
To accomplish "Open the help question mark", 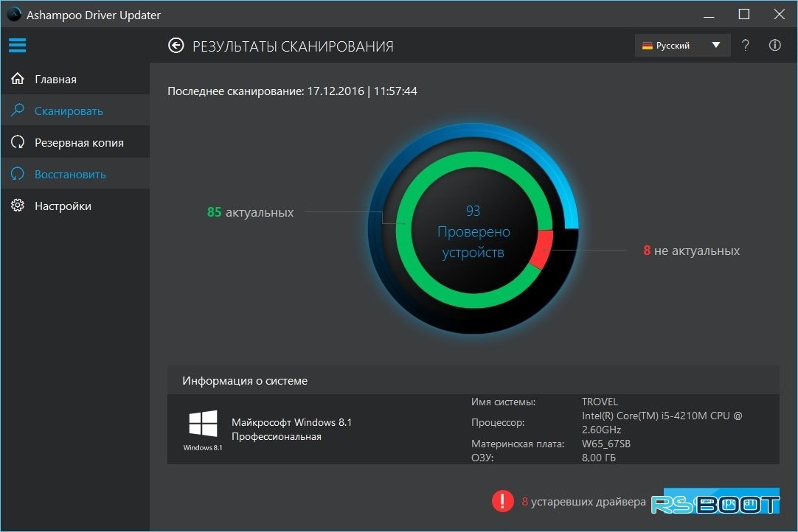I will tap(746, 45).
